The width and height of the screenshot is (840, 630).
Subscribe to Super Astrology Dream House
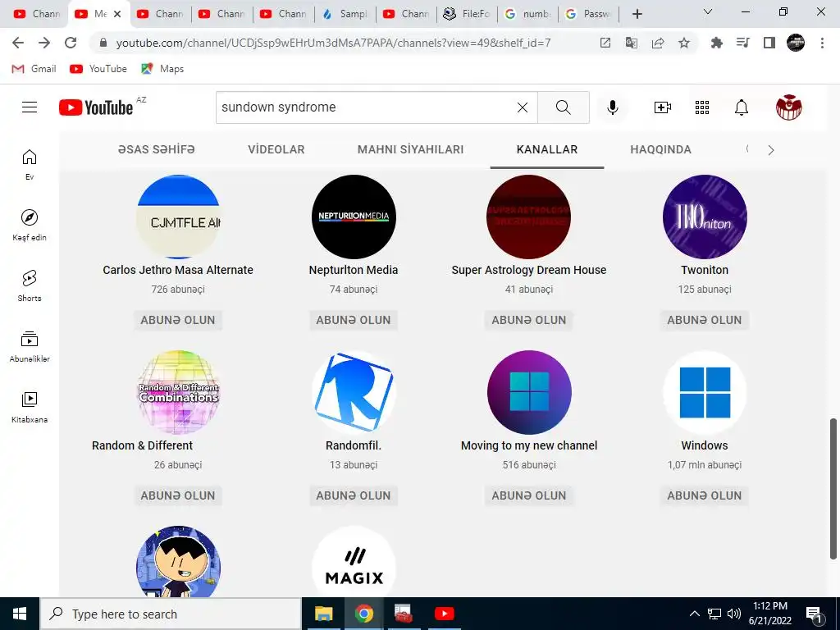(x=529, y=320)
